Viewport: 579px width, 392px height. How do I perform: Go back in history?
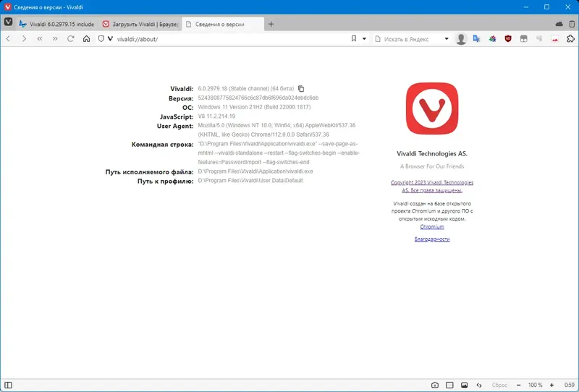8,39
